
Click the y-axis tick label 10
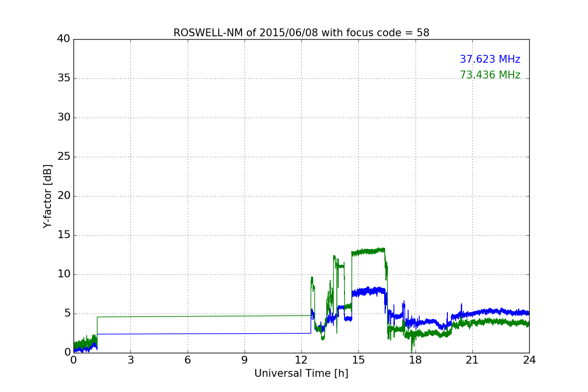(63, 274)
